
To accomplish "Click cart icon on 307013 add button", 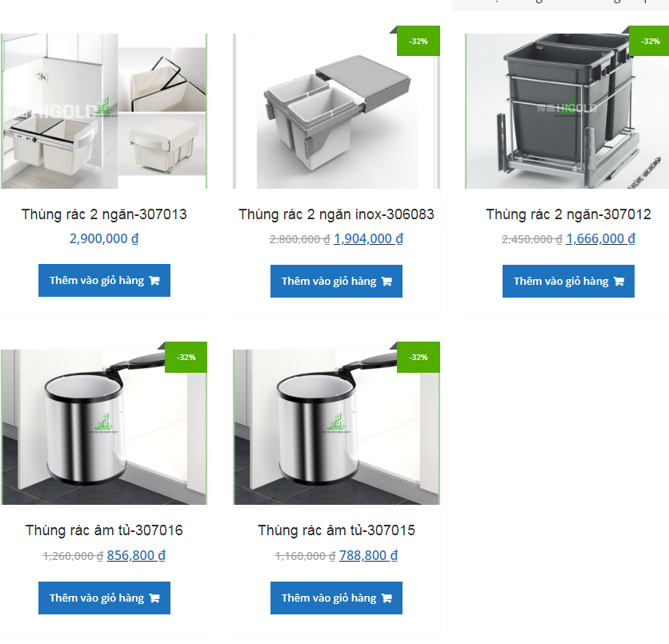I will pos(154,281).
